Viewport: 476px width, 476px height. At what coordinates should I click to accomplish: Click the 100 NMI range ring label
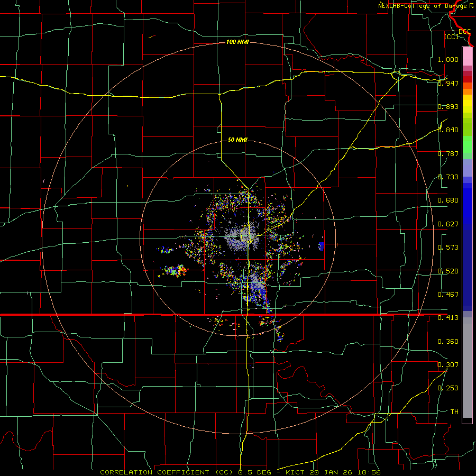coord(237,42)
